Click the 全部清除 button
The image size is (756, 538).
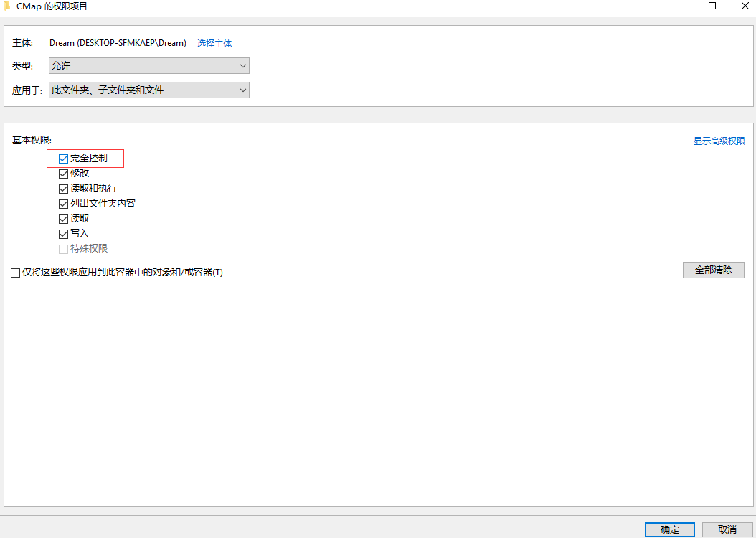point(714,270)
